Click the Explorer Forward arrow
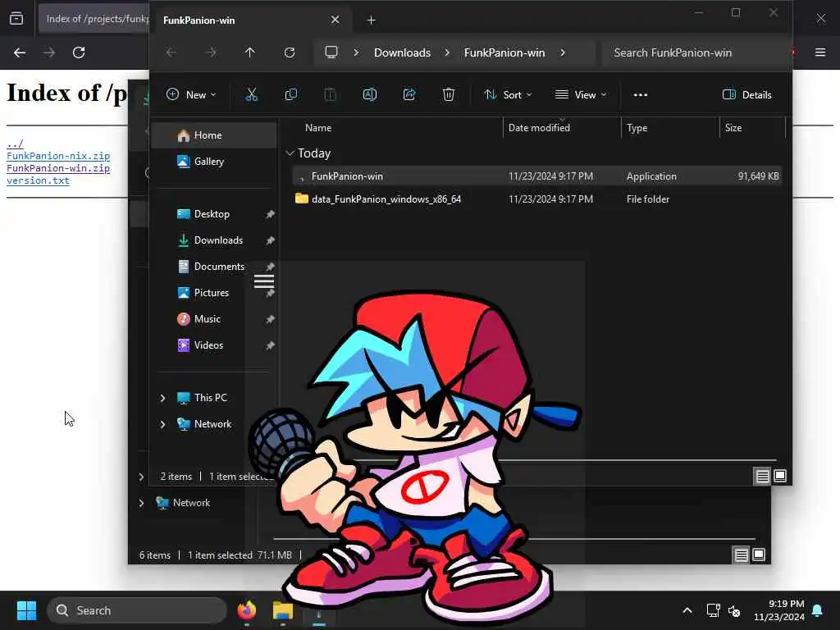The image size is (840, 630). tap(211, 52)
